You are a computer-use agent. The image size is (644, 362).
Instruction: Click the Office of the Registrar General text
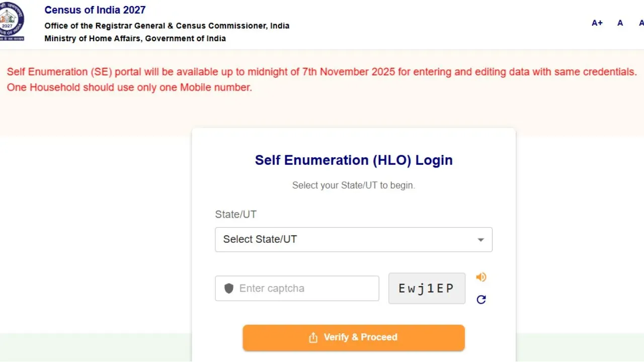pyautogui.click(x=167, y=26)
